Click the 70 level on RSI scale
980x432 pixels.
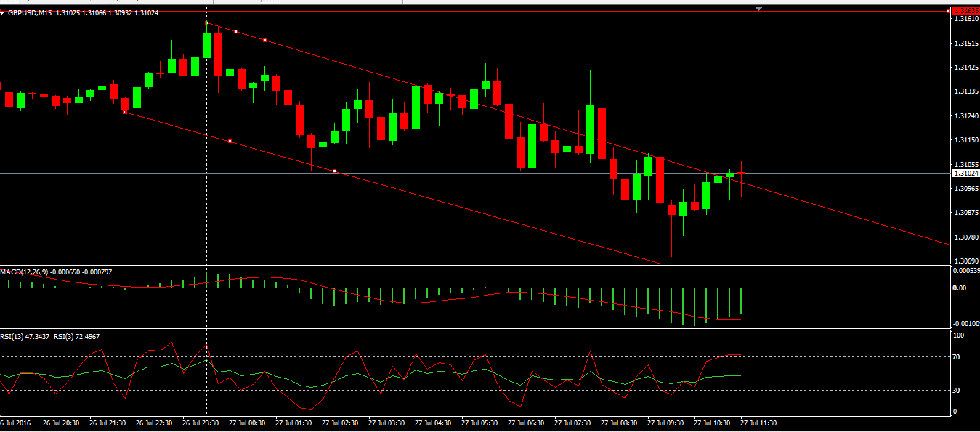(957, 357)
